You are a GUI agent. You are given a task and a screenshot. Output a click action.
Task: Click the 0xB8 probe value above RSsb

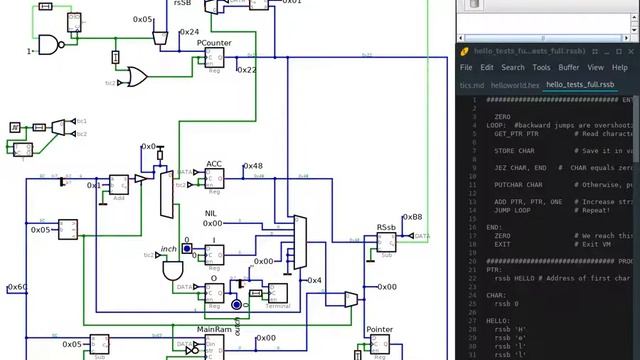pos(413,217)
